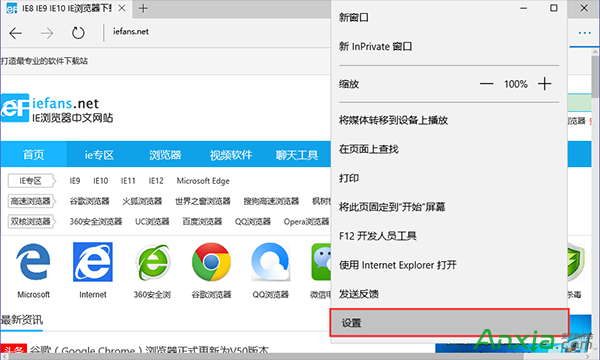Screen dimensions: 600x360
Task: Switch to 首页 navigation tab
Action: tap(34, 155)
